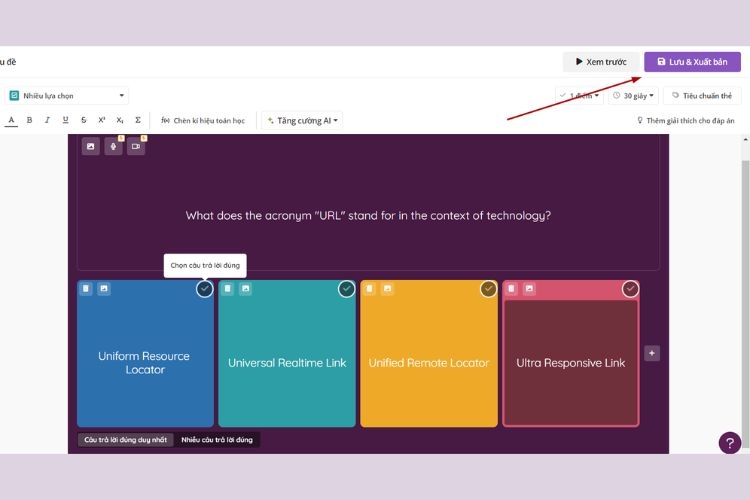The width and height of the screenshot is (750, 500).
Task: Add image to Universal Realtime Link answer
Action: pos(245,289)
